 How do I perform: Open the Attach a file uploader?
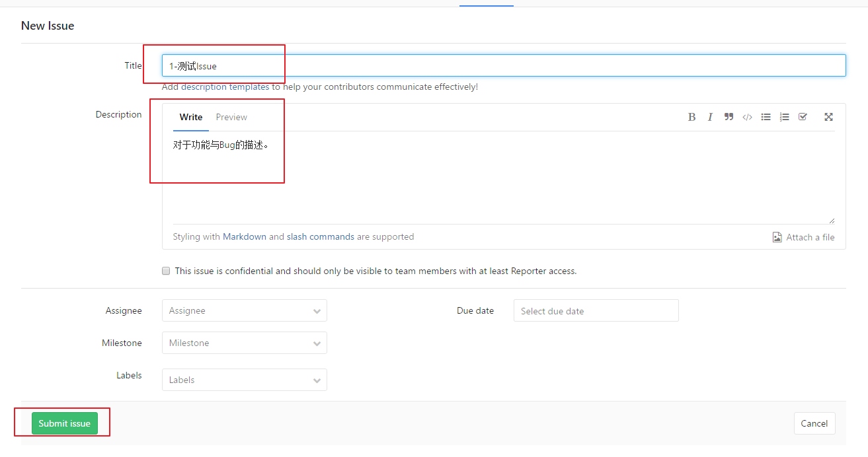(x=803, y=236)
